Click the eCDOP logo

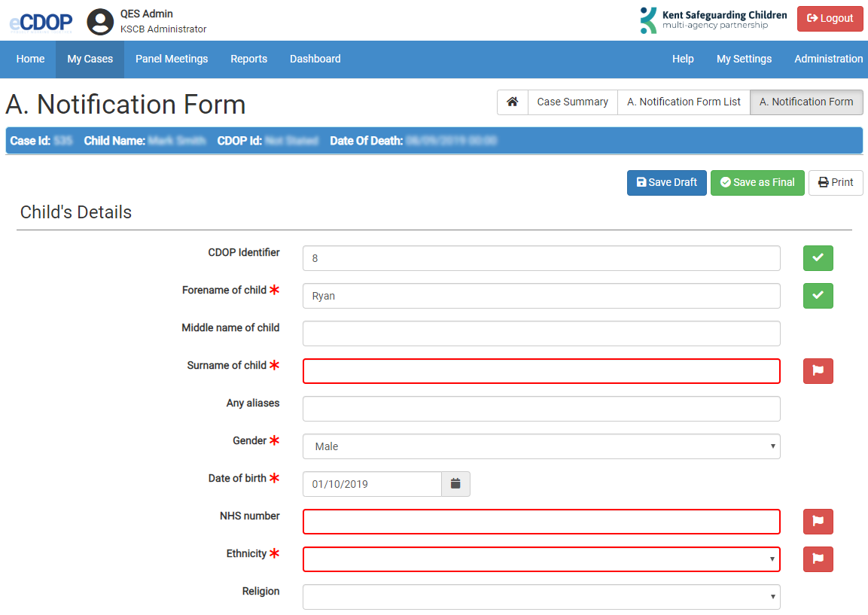(x=41, y=23)
